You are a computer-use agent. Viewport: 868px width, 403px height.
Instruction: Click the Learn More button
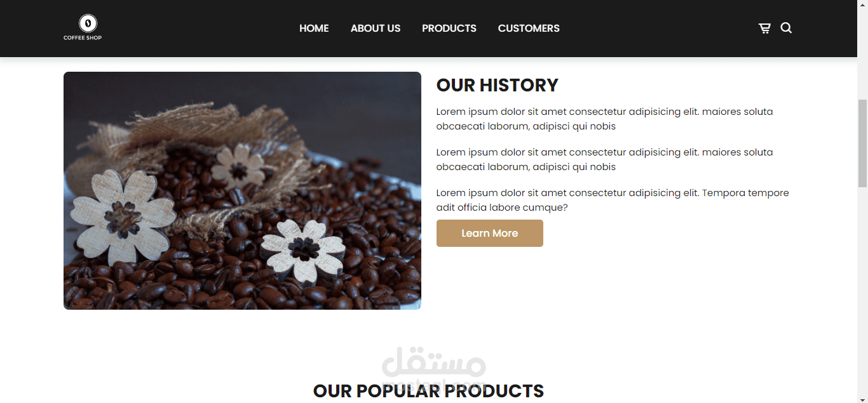490,233
